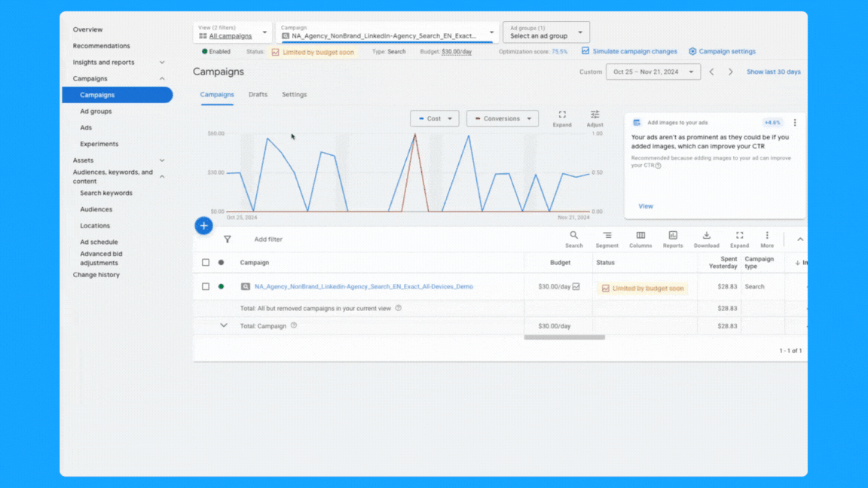
Task: Open Advanced bid adjustments
Action: [x=101, y=258]
